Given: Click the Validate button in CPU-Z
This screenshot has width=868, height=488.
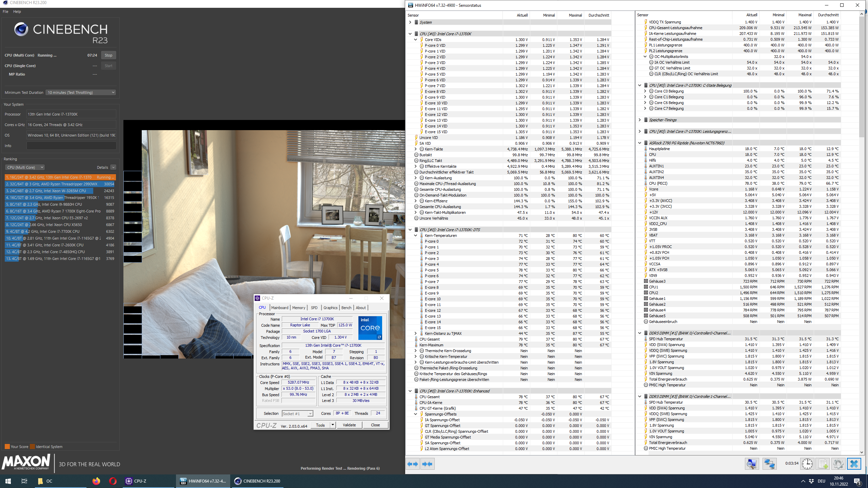Looking at the screenshot, I should point(349,425).
